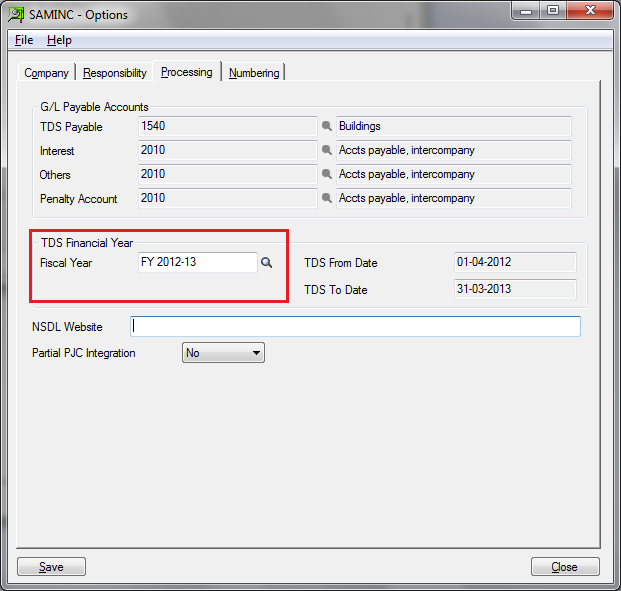The image size is (621, 591).
Task: Select the Processing tab
Action: tap(187, 72)
